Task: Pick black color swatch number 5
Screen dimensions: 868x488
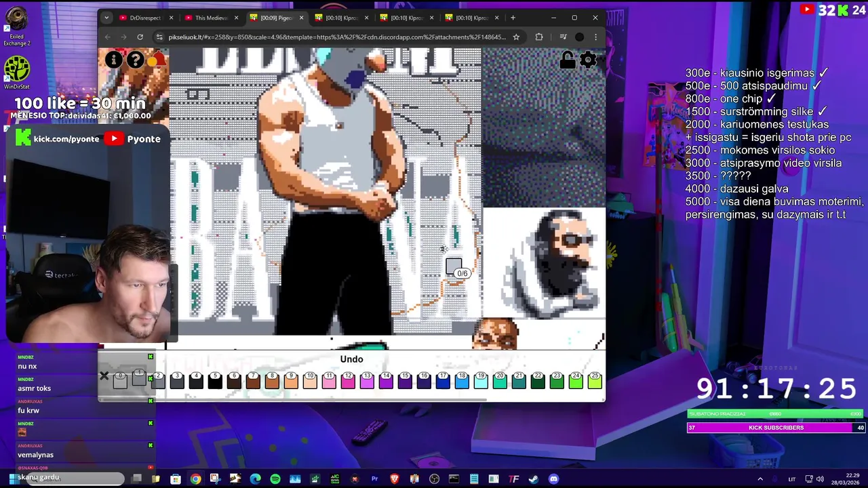Action: click(215, 381)
